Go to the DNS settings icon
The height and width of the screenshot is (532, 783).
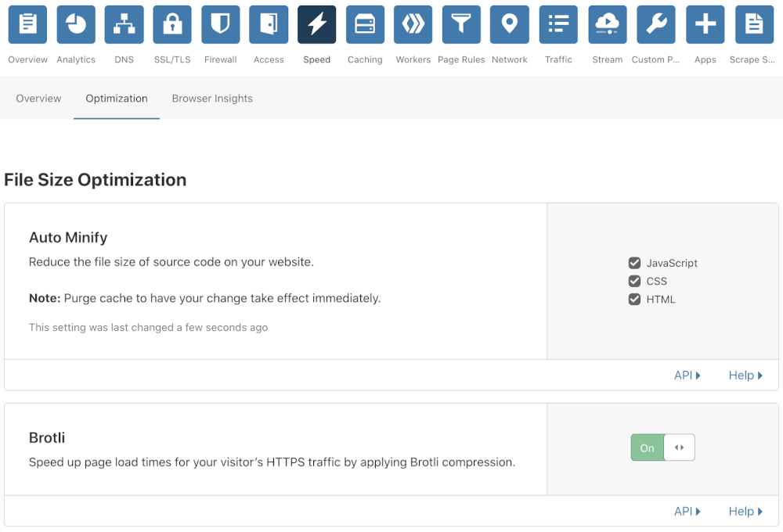pyautogui.click(x=124, y=25)
